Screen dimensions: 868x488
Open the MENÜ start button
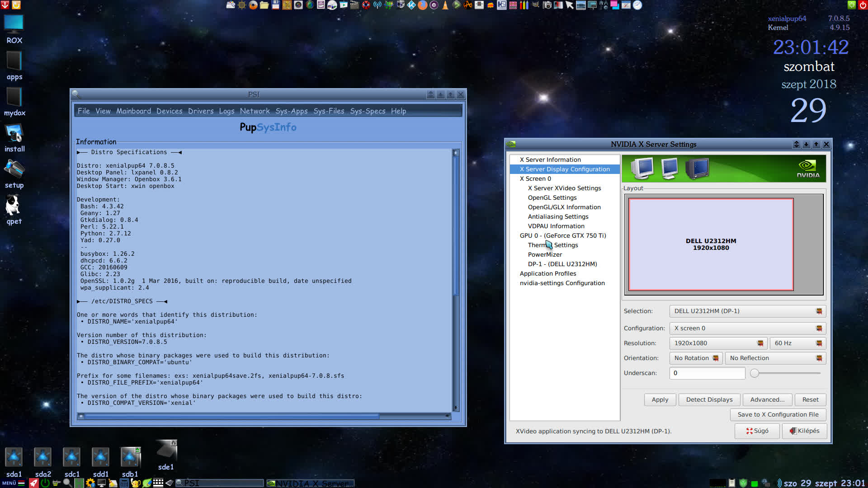(13, 483)
